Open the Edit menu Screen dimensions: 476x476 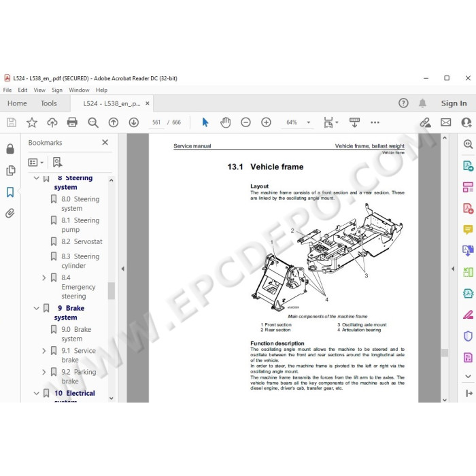point(22,90)
